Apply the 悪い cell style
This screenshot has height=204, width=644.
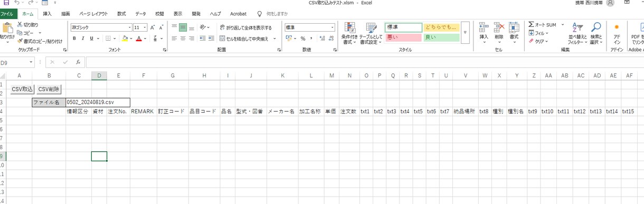click(404, 37)
